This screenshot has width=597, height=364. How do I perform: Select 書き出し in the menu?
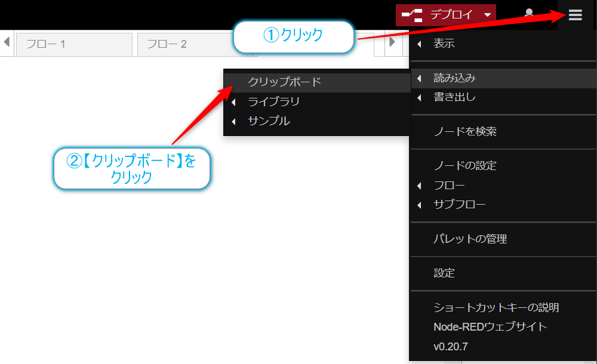coord(503,97)
